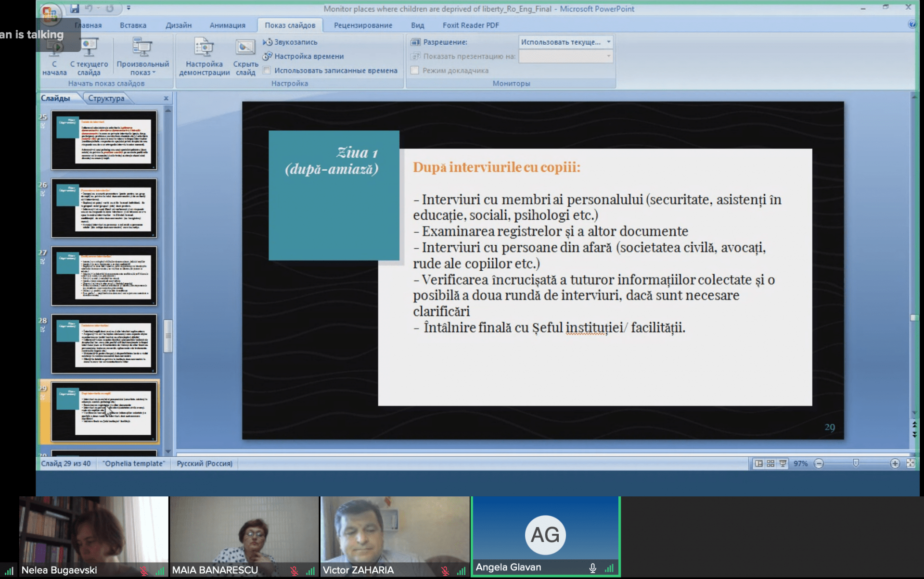Click the record narration button

pyautogui.click(x=290, y=42)
